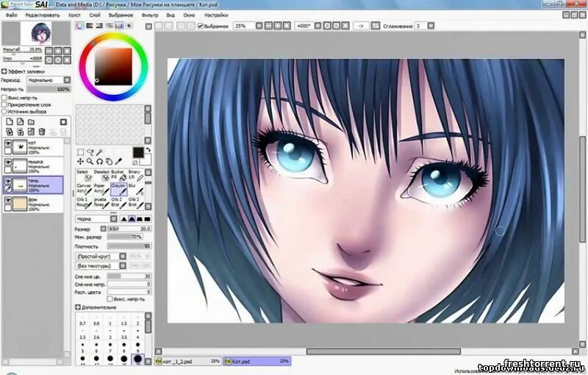Open the Без текстуры texture dropdown
This screenshot has width=588, height=375.
pyautogui.click(x=101, y=266)
